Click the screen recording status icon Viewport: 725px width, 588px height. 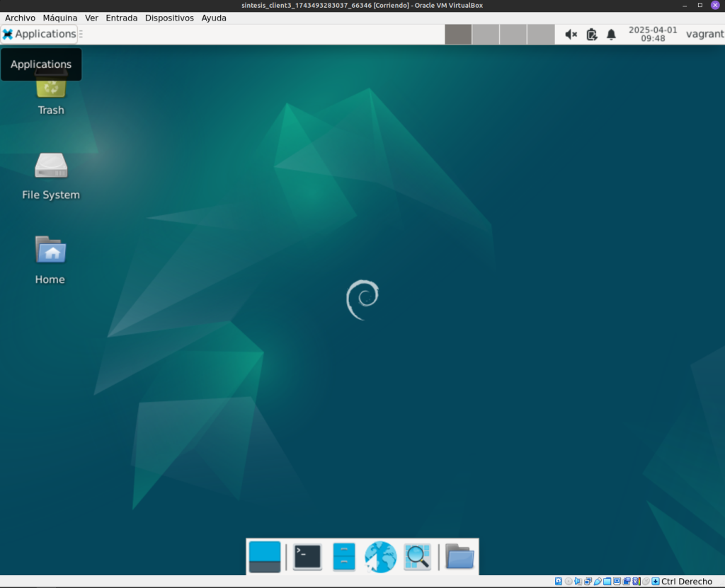pos(627,582)
